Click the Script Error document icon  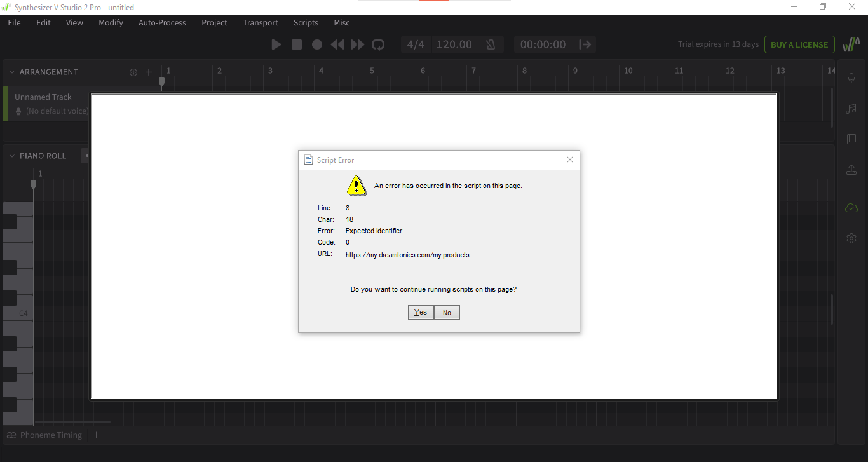pyautogui.click(x=308, y=160)
